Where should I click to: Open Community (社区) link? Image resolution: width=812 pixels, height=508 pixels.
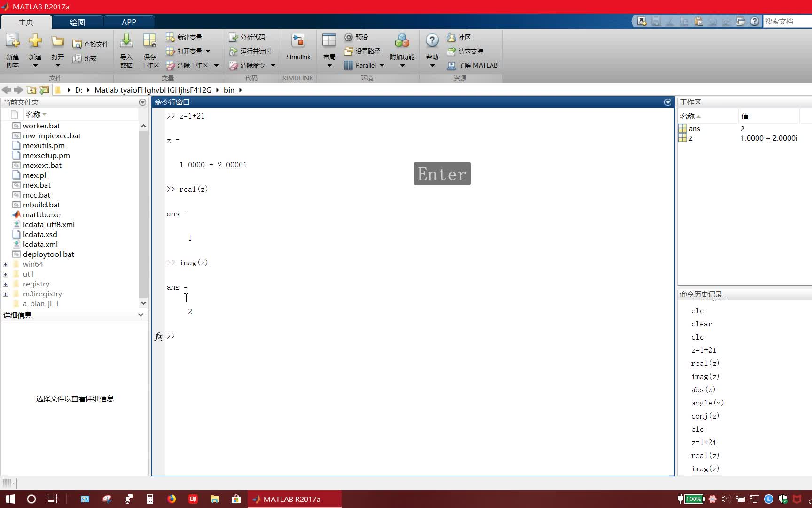459,37
